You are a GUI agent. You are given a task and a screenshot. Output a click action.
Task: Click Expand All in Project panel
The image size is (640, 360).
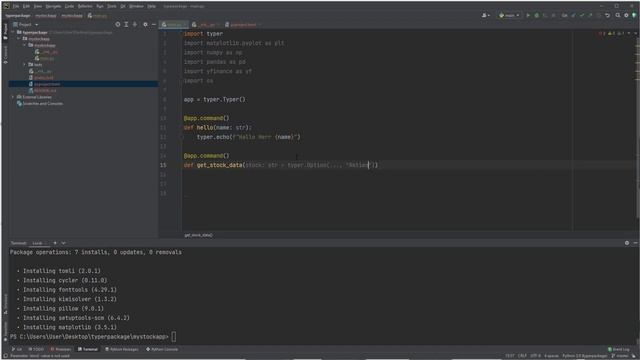click(126, 24)
